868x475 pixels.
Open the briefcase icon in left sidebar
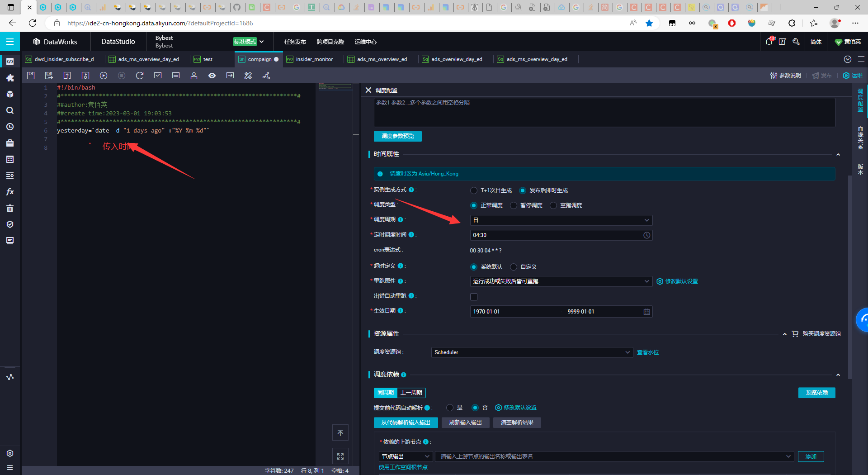10,143
